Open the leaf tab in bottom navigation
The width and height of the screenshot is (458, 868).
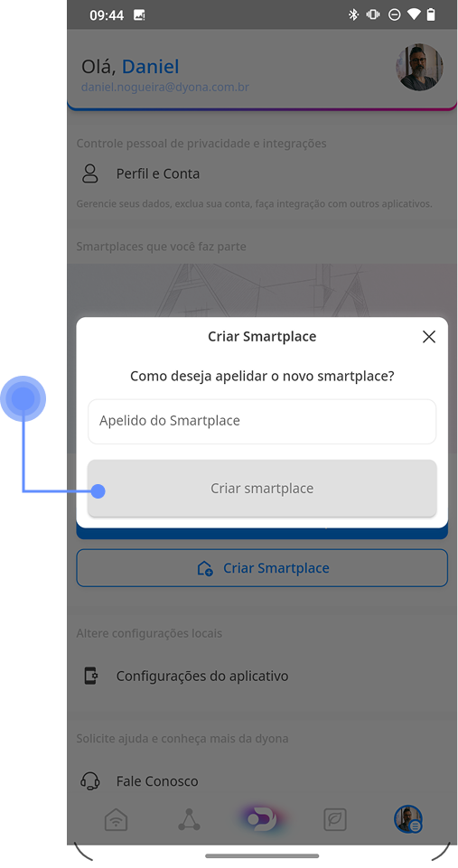point(335,819)
